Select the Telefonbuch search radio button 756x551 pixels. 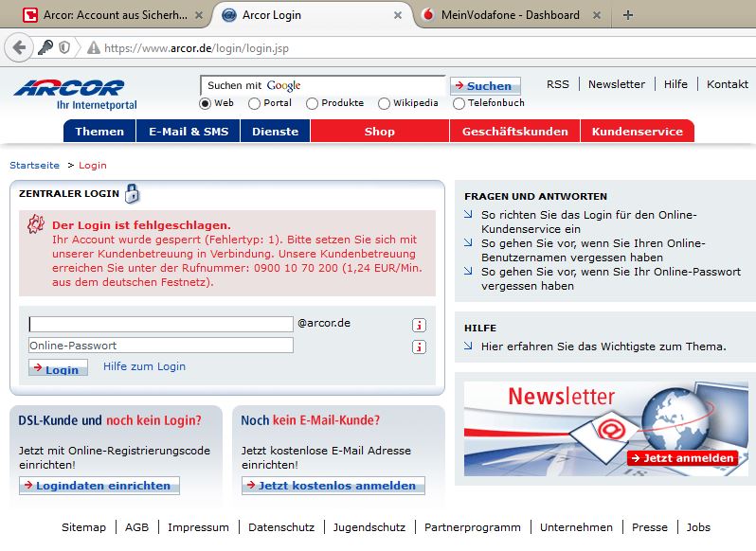[459, 103]
